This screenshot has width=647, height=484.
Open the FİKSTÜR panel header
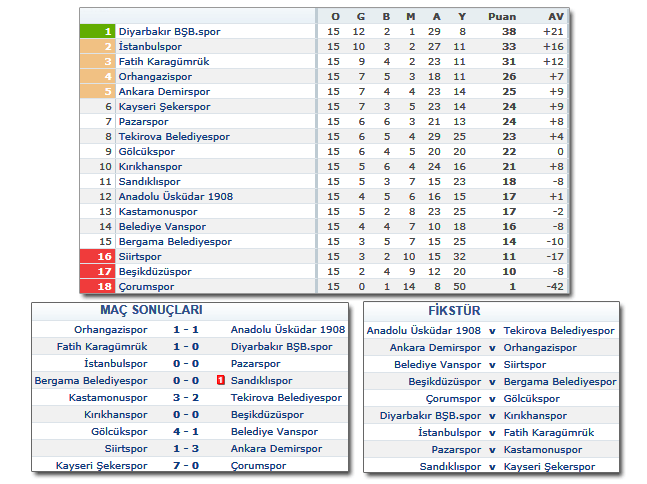pyautogui.click(x=489, y=310)
